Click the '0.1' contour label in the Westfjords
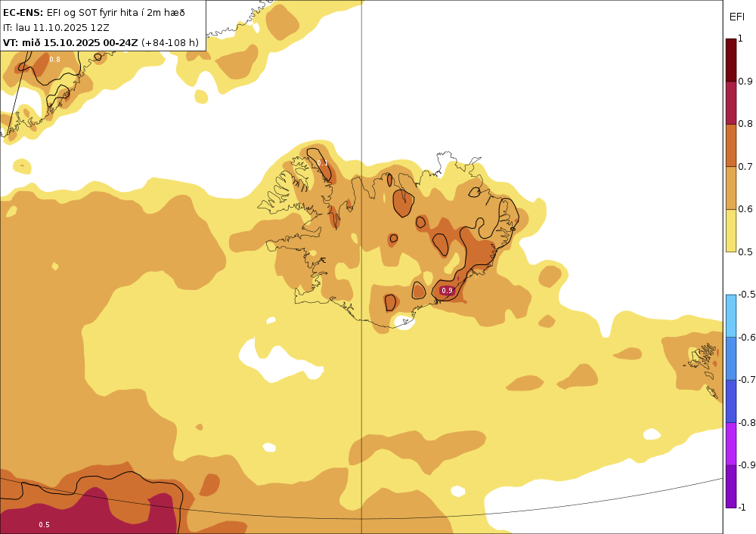 point(323,162)
